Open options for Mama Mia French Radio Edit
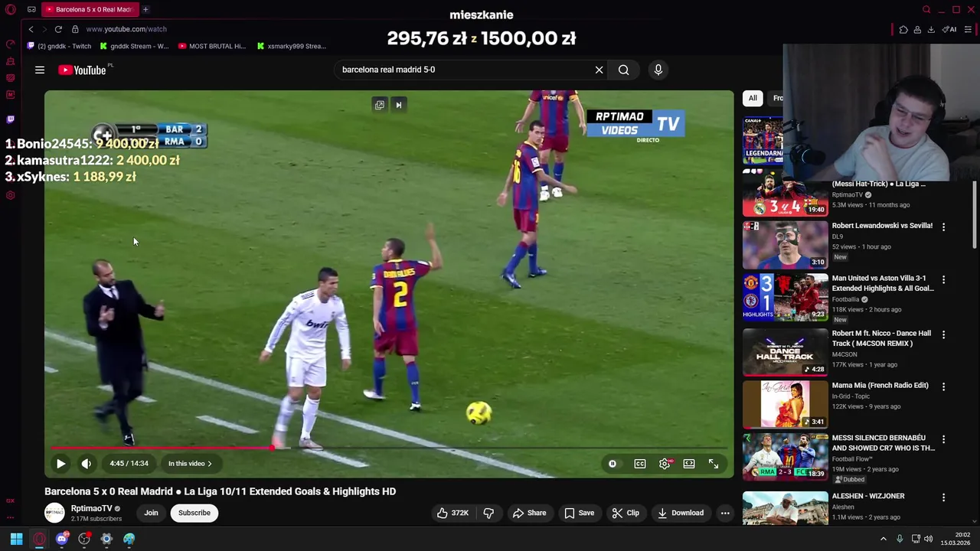 943,386
